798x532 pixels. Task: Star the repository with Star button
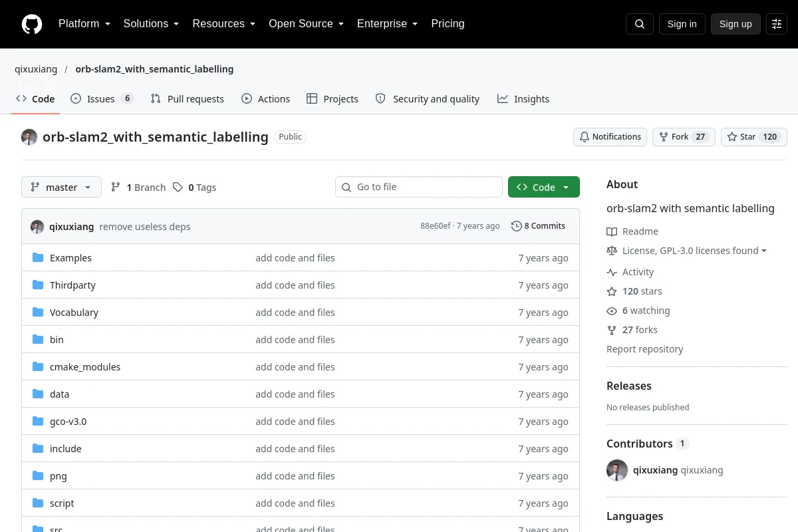754,137
